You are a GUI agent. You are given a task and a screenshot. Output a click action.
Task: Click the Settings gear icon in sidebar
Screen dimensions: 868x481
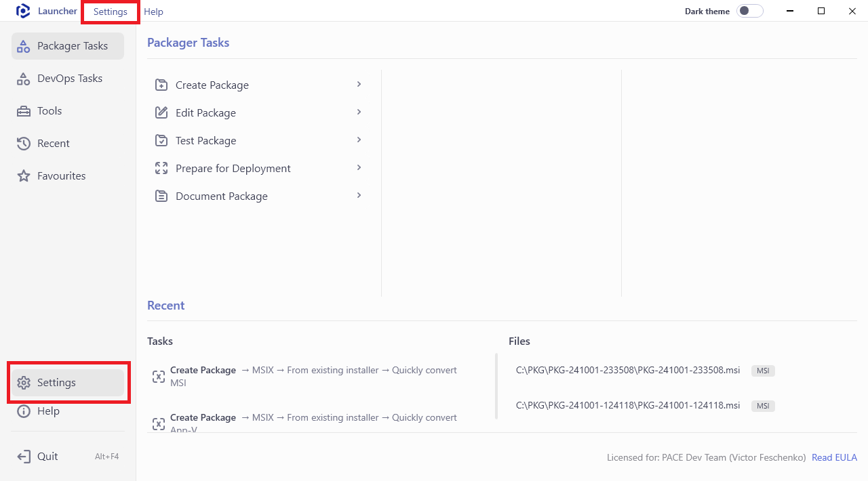[x=24, y=383]
